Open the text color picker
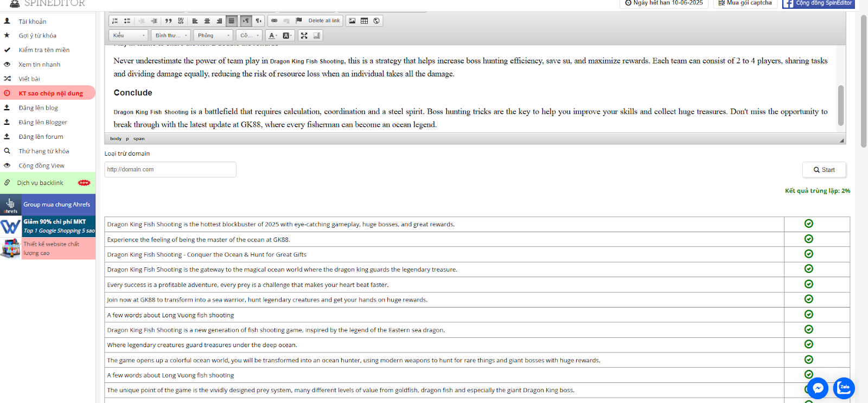This screenshot has height=403, width=868. pos(273,35)
